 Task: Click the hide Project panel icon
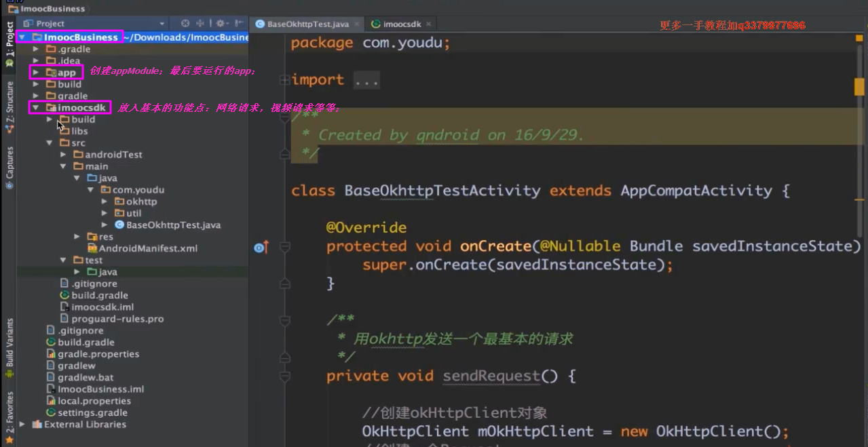coord(240,24)
